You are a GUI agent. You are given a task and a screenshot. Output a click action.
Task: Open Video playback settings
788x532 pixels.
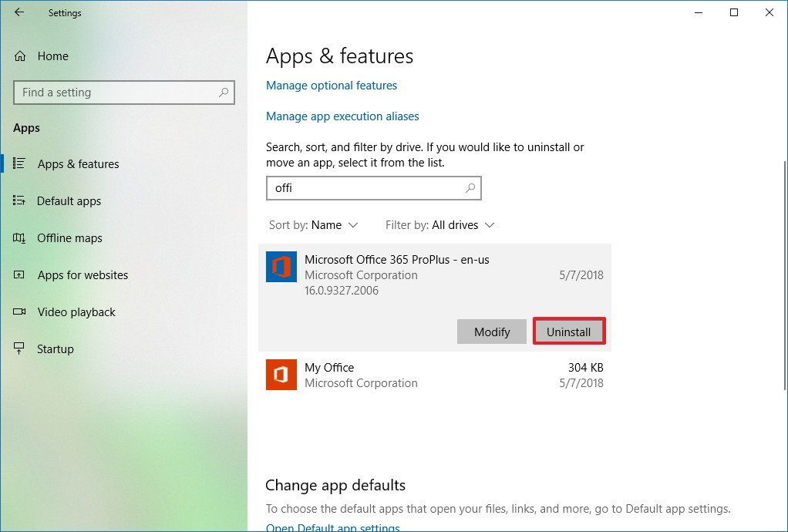[x=74, y=311]
